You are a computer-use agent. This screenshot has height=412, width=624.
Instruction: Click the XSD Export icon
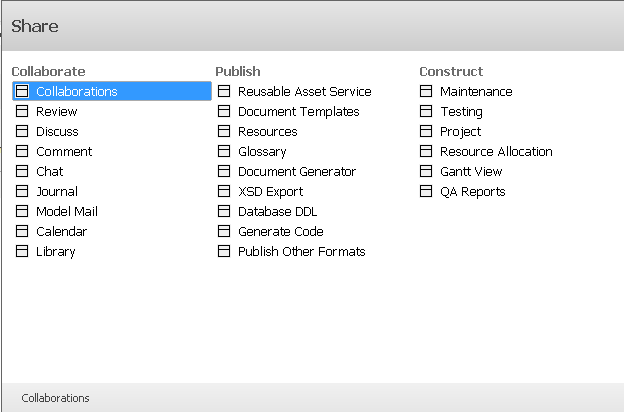(224, 192)
